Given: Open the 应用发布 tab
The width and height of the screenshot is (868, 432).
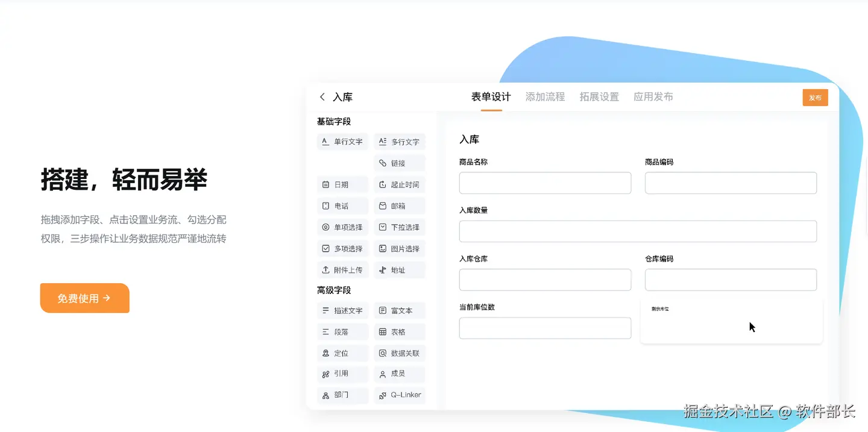Looking at the screenshot, I should (653, 97).
